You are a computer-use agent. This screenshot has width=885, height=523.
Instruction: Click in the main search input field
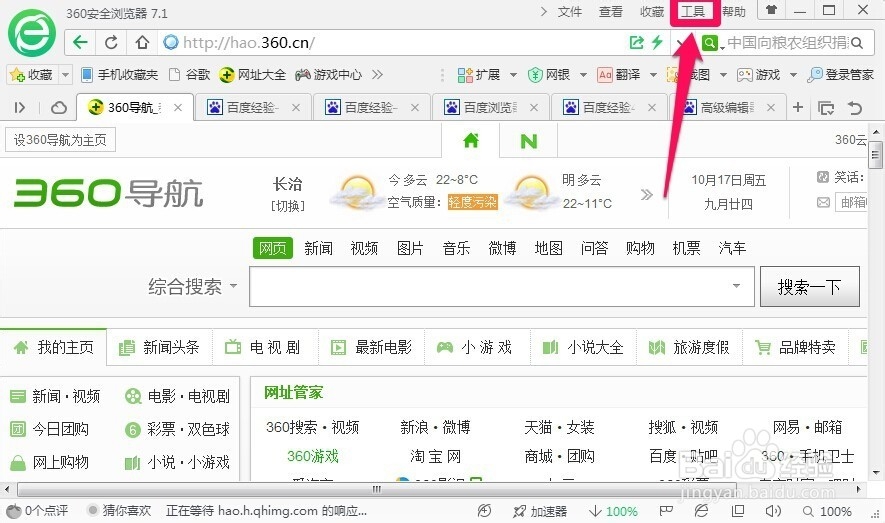pos(502,287)
